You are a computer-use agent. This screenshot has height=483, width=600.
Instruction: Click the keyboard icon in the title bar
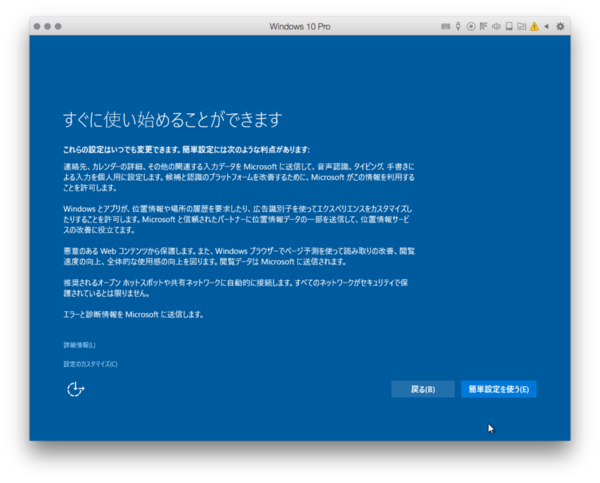pyautogui.click(x=445, y=26)
